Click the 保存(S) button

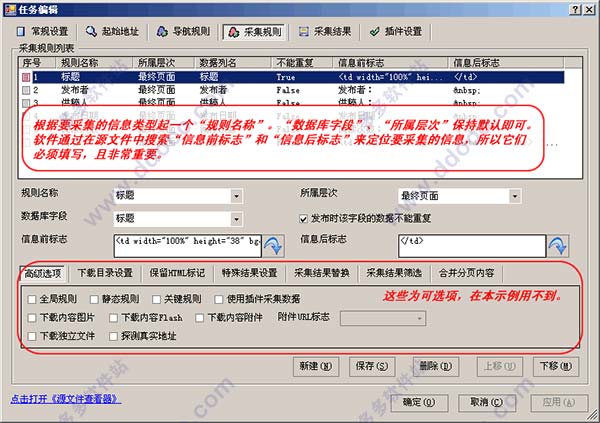click(372, 366)
